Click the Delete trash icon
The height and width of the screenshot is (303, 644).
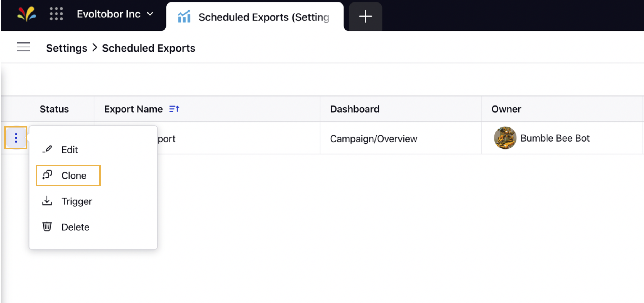(x=47, y=226)
